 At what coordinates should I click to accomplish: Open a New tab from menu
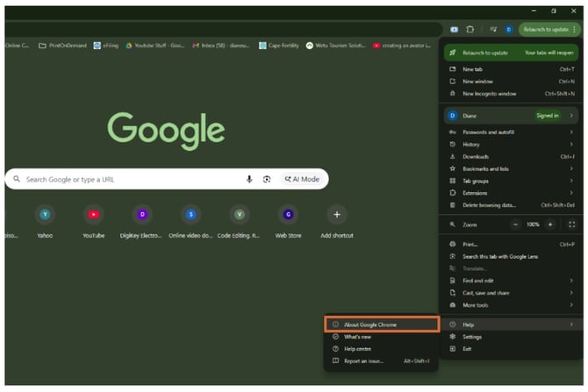coord(511,69)
